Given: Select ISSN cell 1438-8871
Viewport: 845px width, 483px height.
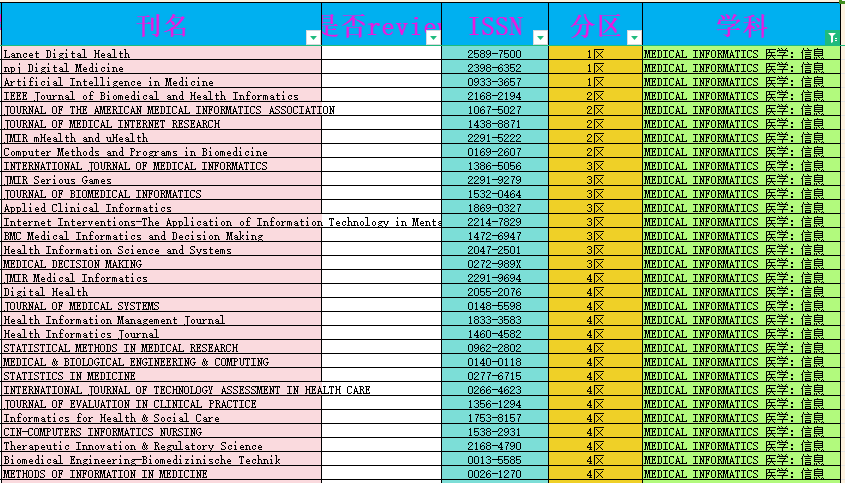Looking at the screenshot, I should tap(495, 123).
